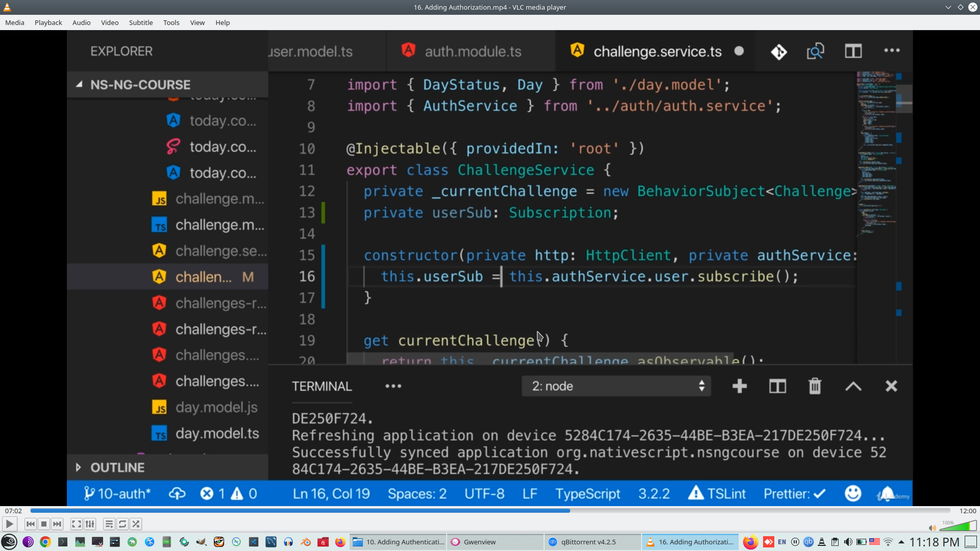980x551 pixels.
Task: Toggle the playlist view button
Action: (109, 524)
